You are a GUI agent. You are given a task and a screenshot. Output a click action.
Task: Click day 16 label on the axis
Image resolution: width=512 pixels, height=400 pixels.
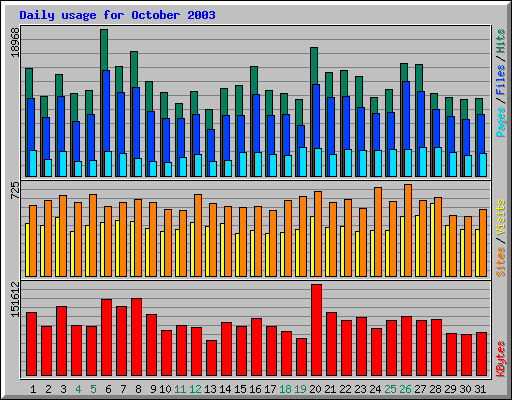pos(255,389)
